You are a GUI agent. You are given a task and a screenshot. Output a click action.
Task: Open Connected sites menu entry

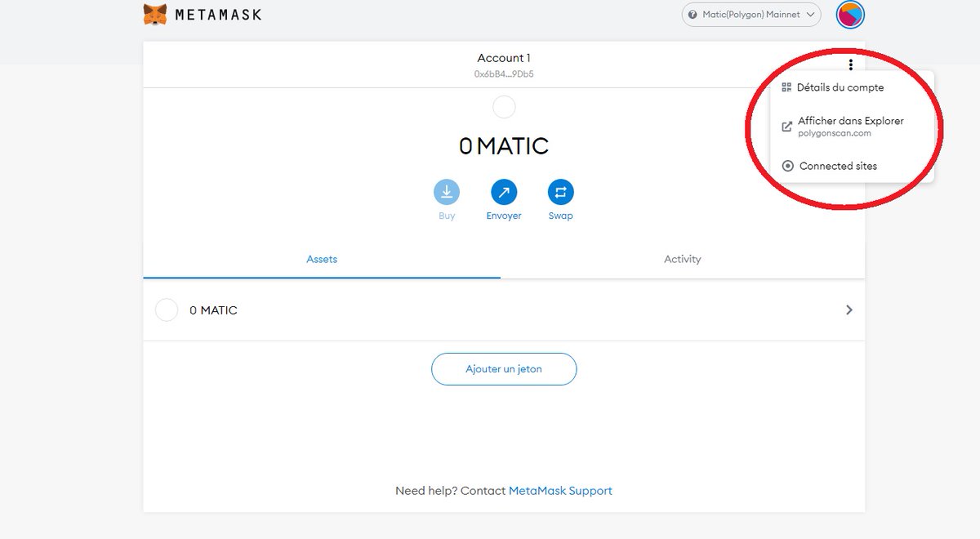tap(852, 166)
